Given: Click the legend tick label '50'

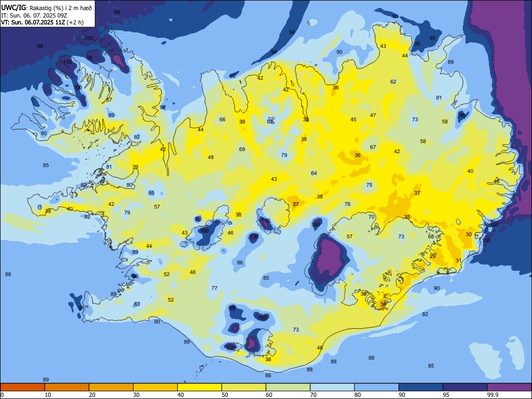Looking at the screenshot, I should [x=225, y=395].
